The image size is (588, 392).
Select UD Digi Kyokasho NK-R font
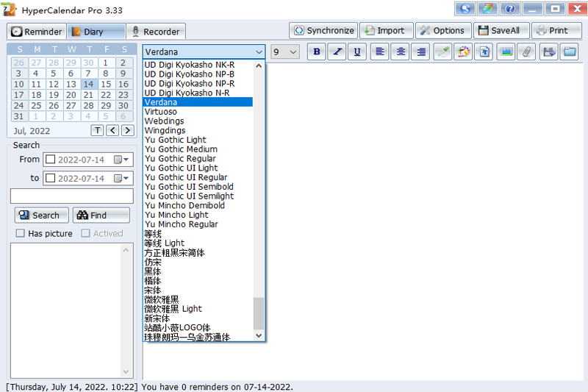click(198, 65)
